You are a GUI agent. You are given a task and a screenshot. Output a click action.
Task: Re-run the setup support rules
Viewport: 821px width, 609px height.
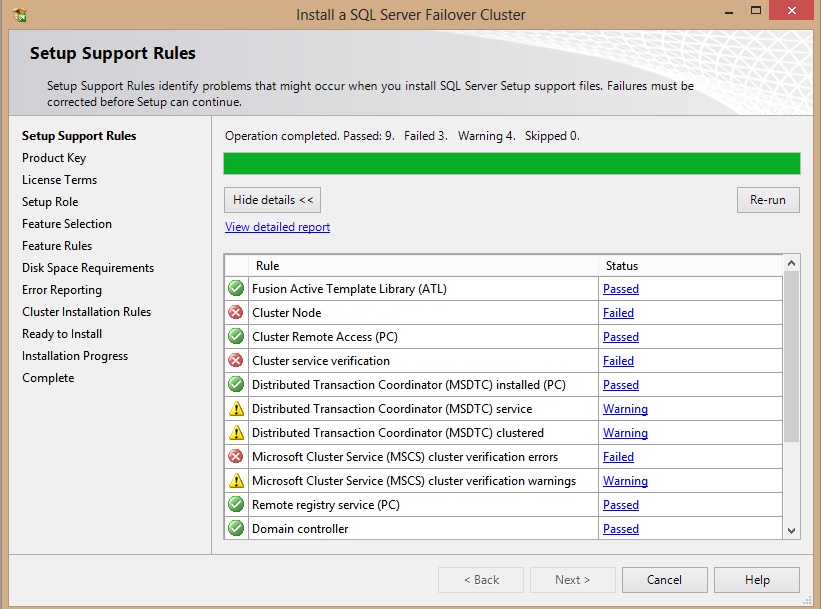tap(768, 200)
